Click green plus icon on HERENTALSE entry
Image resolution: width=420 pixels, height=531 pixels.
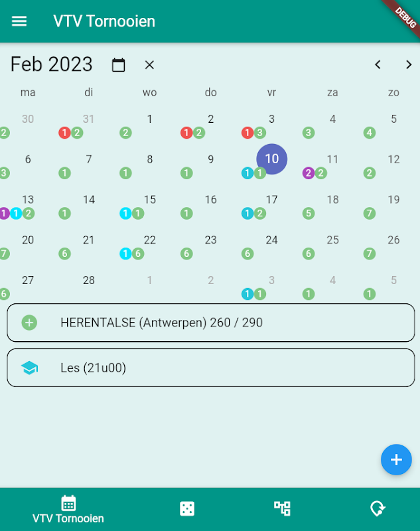tap(29, 323)
